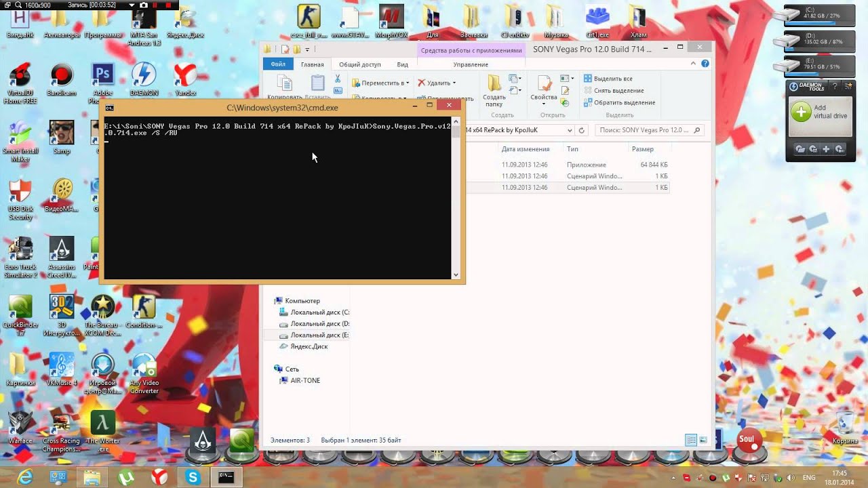Open USB Disk Security shortcut
The width and height of the screenshot is (868, 488).
coord(20,199)
